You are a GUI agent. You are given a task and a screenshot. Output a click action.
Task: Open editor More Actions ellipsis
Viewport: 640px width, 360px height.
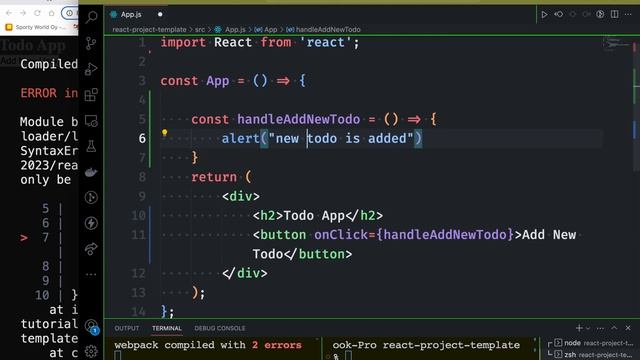[x=628, y=14]
